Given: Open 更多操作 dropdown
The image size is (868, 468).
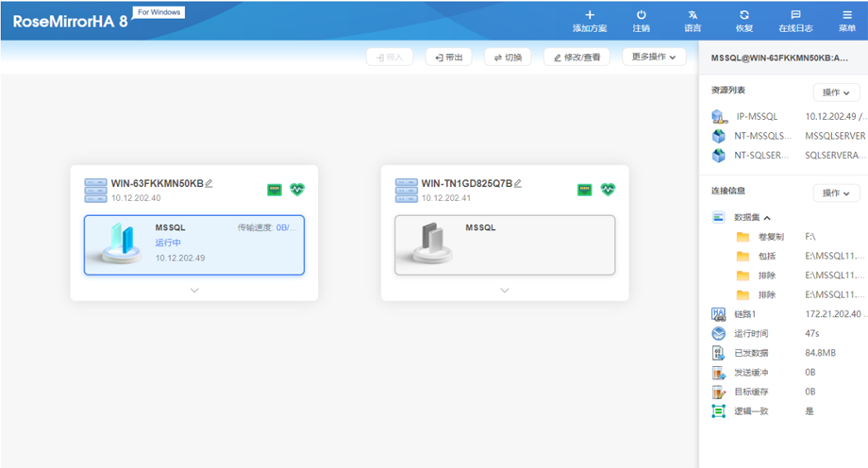Looking at the screenshot, I should (x=654, y=58).
